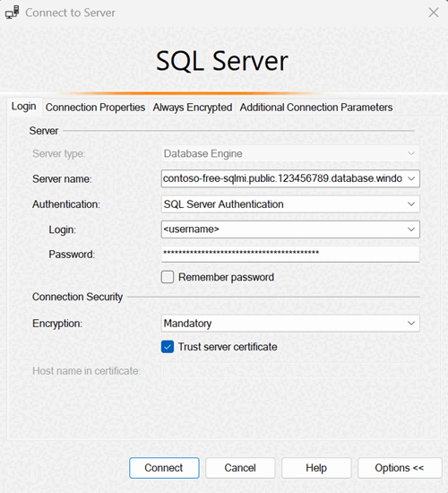Uncheck Trust server certificate
The height and width of the screenshot is (493, 448).
click(x=168, y=347)
